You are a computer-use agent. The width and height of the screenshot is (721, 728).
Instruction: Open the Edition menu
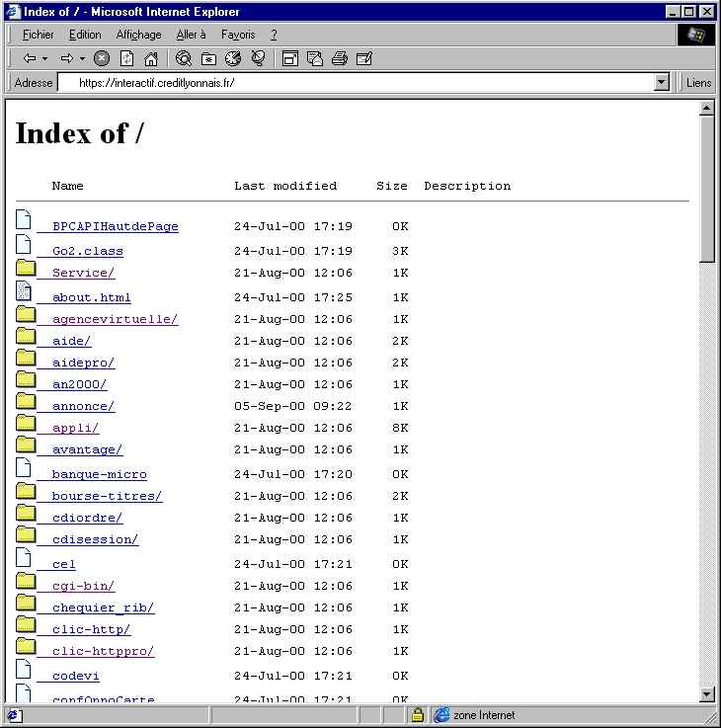coord(85,35)
